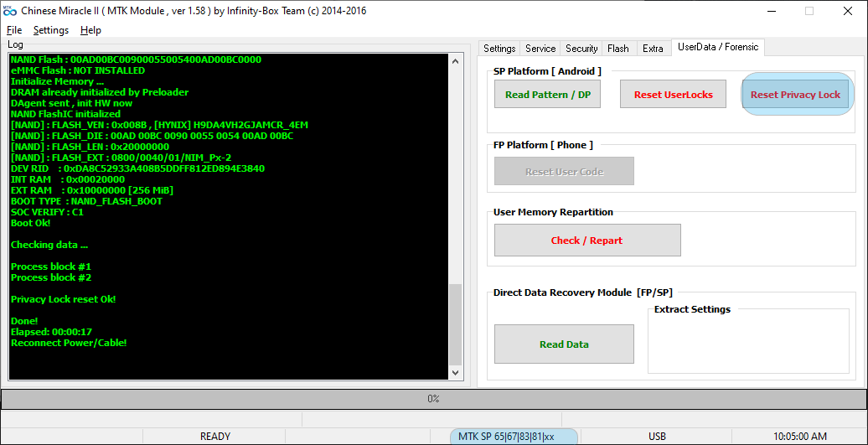Click the 'NAND Flash : 00AD00BC...' log line
This screenshot has height=445, width=868.
136,60
